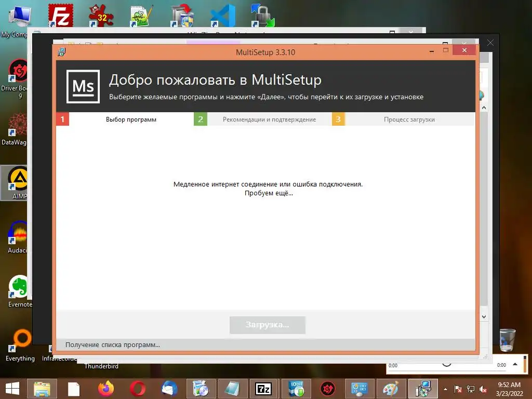This screenshot has height=399, width=532.
Task: Open Driver Booster from the taskbar
Action: tap(328, 389)
